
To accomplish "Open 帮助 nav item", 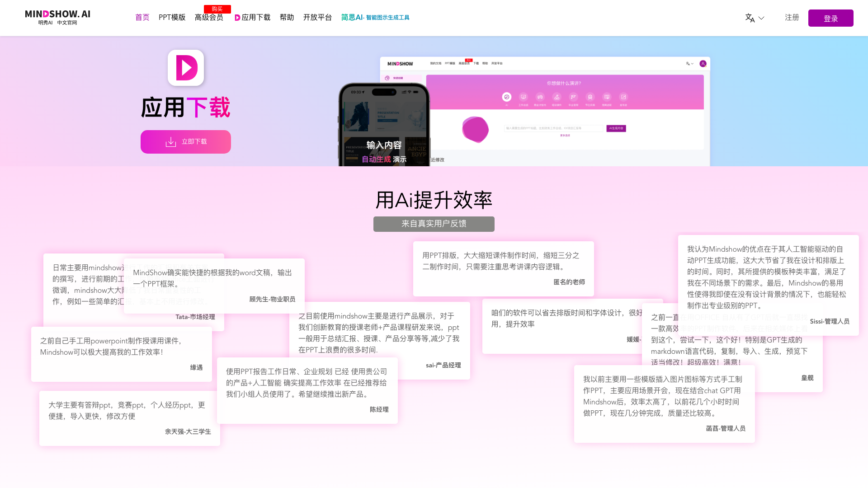I will tap(287, 17).
